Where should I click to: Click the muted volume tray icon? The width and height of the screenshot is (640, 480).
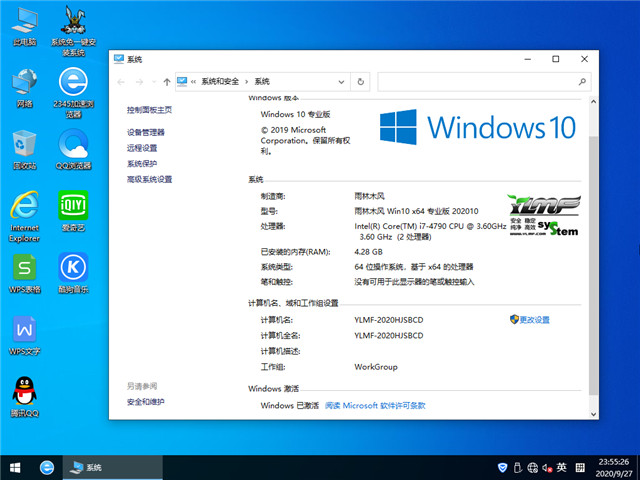click(x=547, y=468)
